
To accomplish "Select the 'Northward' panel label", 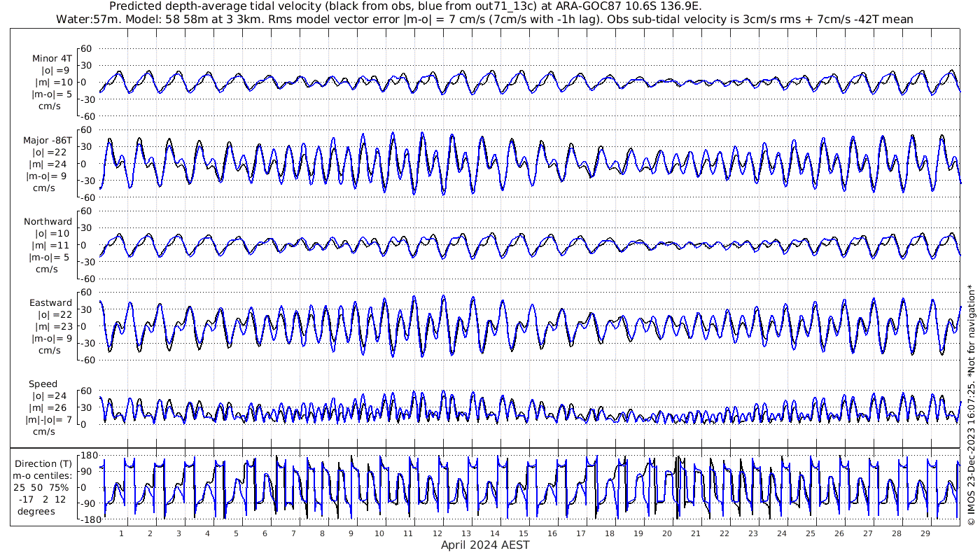I will point(48,221).
